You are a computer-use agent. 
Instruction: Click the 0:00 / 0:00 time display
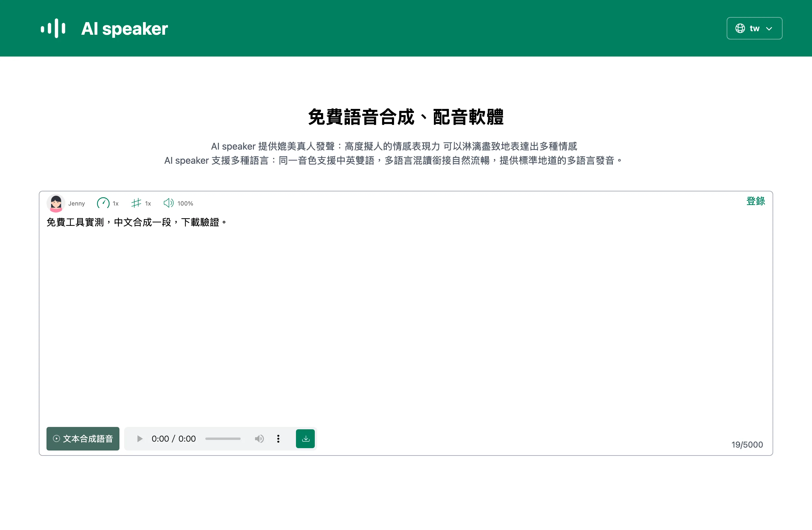pyautogui.click(x=174, y=438)
